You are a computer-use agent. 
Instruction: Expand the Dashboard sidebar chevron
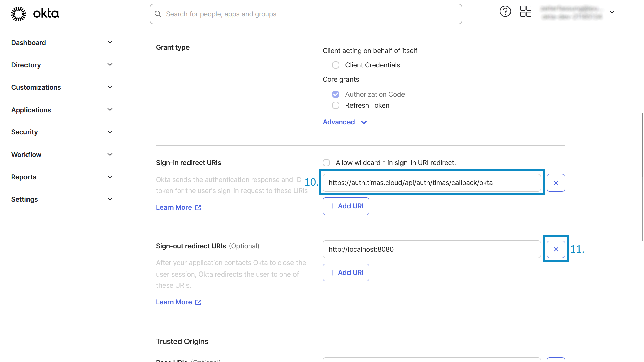point(110,42)
